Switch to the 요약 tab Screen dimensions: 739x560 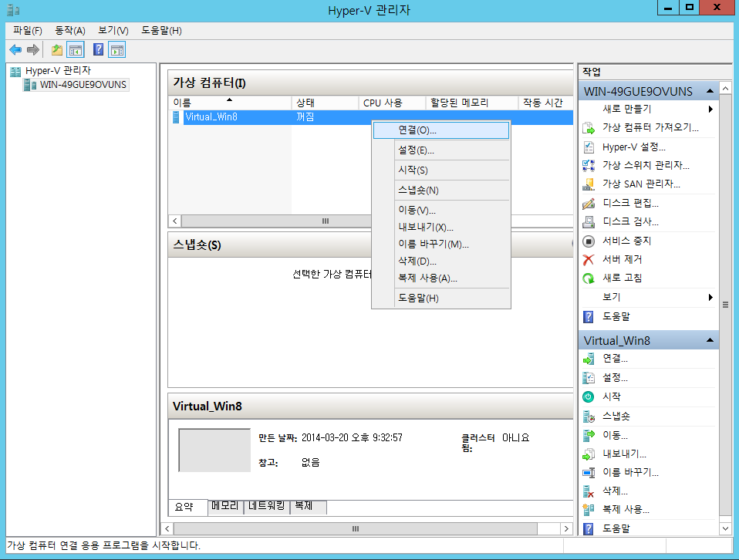pos(187,507)
